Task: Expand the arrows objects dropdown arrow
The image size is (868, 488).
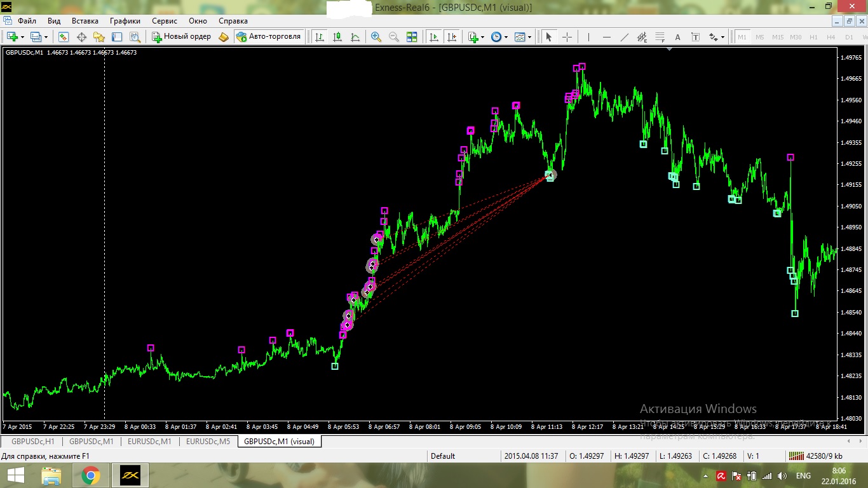Action: coord(723,37)
